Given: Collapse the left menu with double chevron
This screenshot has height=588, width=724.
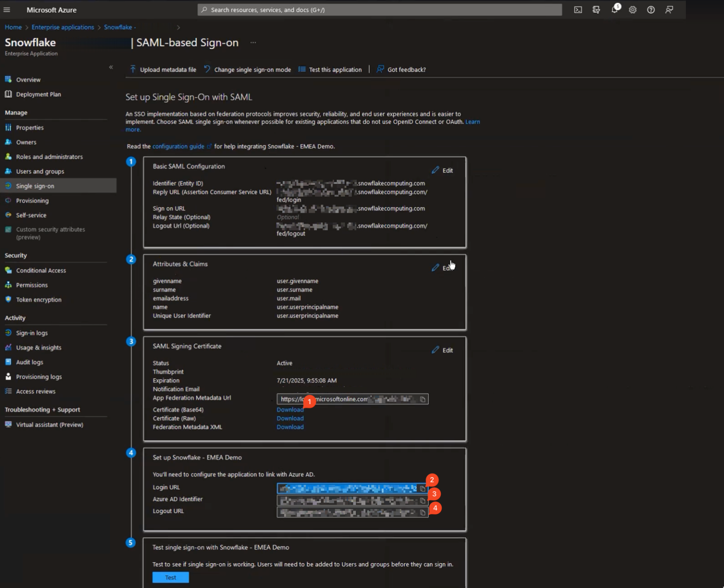Looking at the screenshot, I should (x=111, y=67).
